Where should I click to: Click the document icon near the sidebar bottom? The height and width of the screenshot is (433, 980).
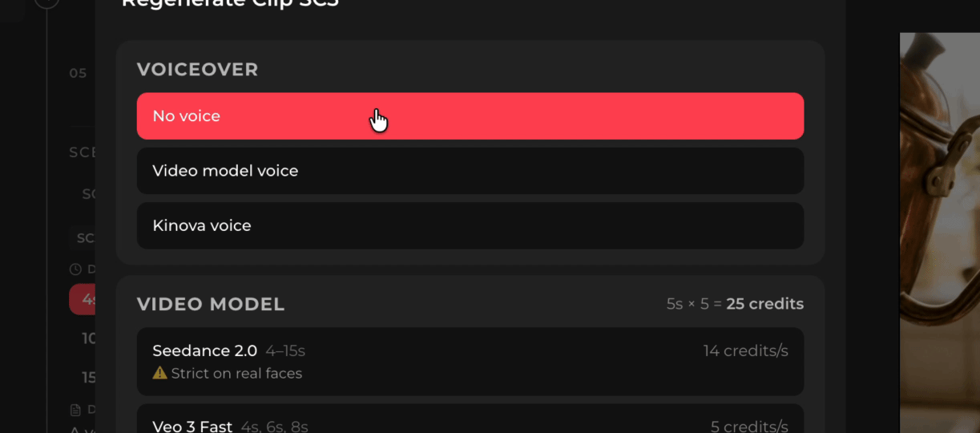point(75,410)
